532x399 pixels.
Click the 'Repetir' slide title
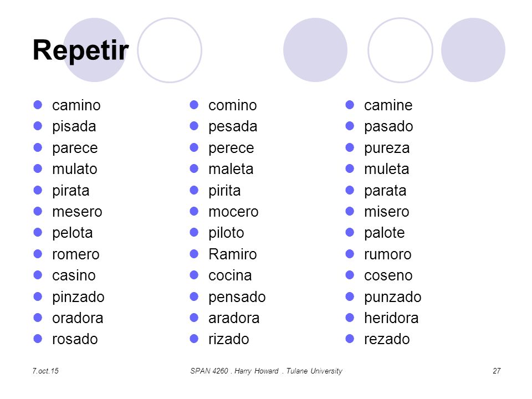81,50
